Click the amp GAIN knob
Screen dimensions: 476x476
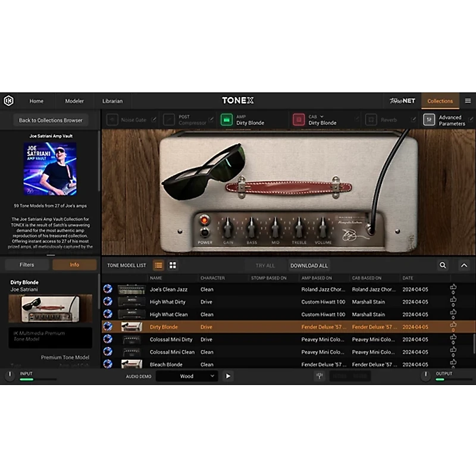pyautogui.click(x=228, y=227)
